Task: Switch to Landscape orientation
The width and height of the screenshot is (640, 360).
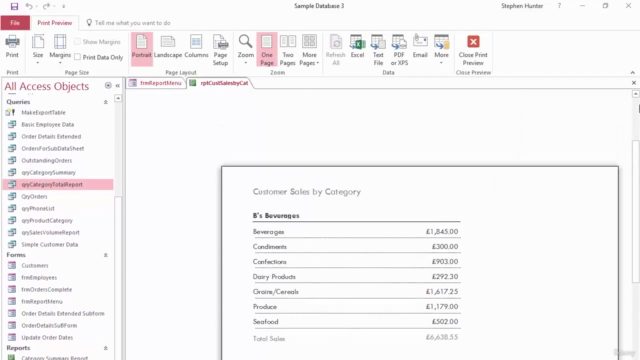Action: click(x=168, y=47)
